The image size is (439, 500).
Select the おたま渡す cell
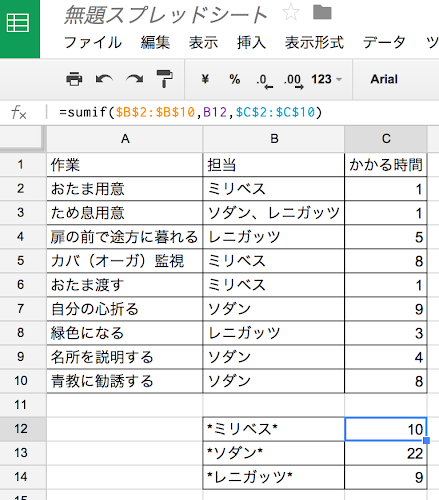[125, 285]
